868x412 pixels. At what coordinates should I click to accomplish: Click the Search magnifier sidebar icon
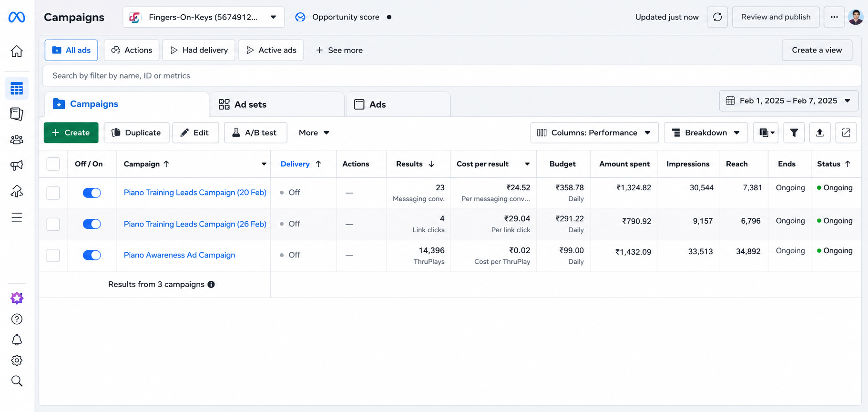click(x=17, y=381)
